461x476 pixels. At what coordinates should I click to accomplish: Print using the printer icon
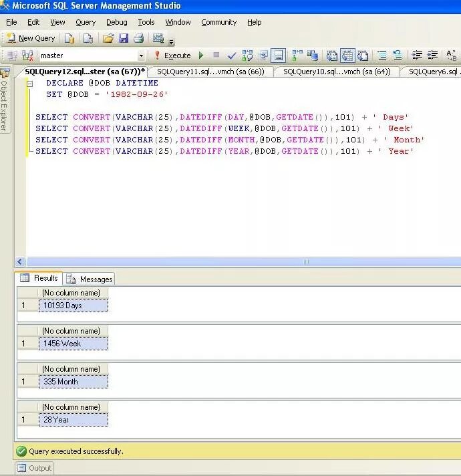tap(139, 39)
